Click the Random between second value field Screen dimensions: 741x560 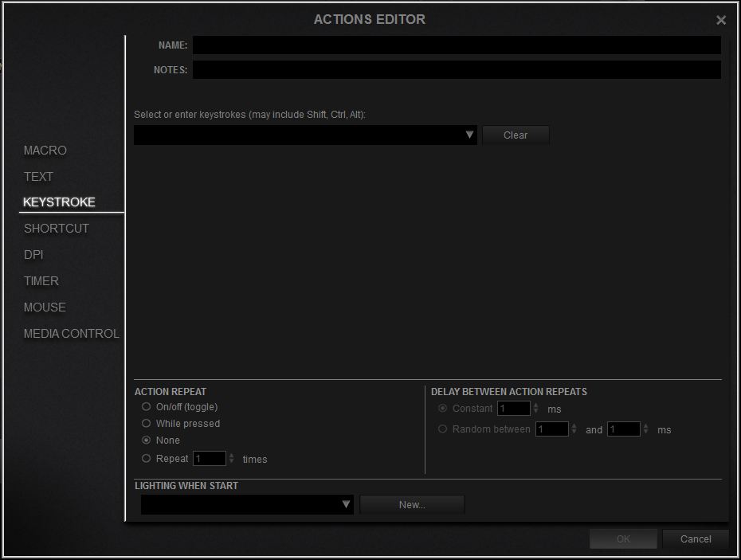[623, 429]
